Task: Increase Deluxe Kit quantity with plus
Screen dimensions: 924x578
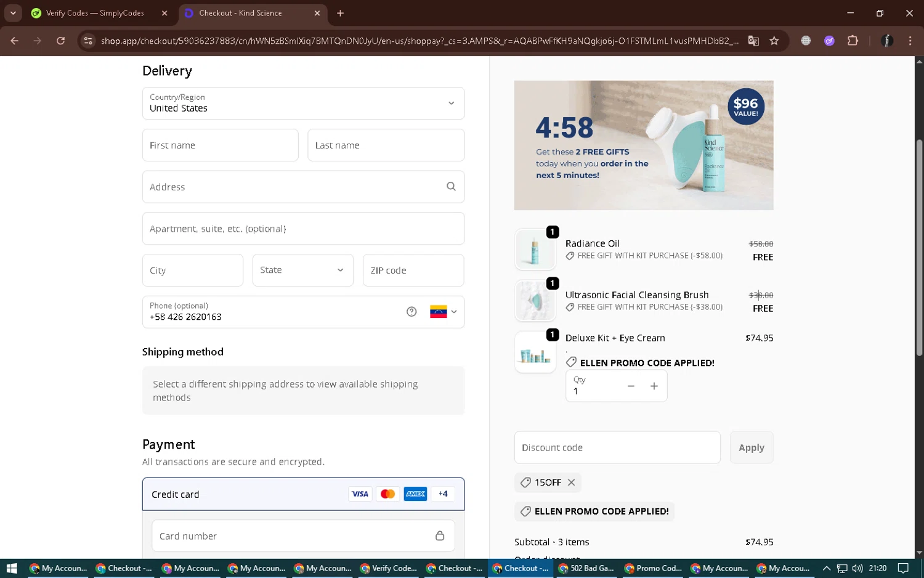Action: (x=654, y=386)
